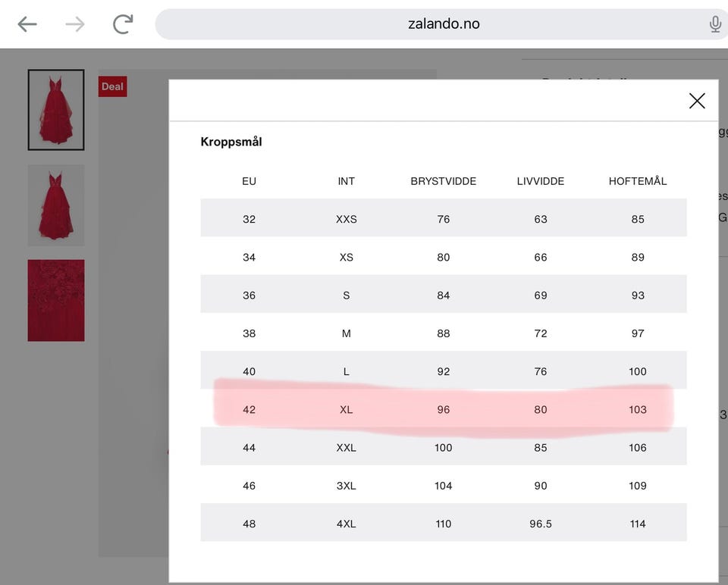This screenshot has height=585, width=728.
Task: Click the INT column header
Action: [347, 181]
